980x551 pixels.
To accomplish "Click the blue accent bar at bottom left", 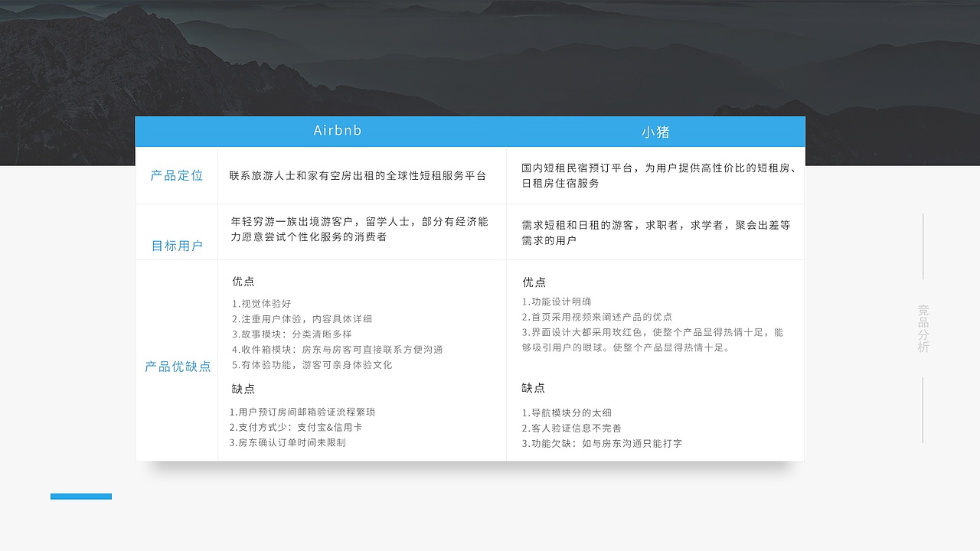I will tap(80, 496).
